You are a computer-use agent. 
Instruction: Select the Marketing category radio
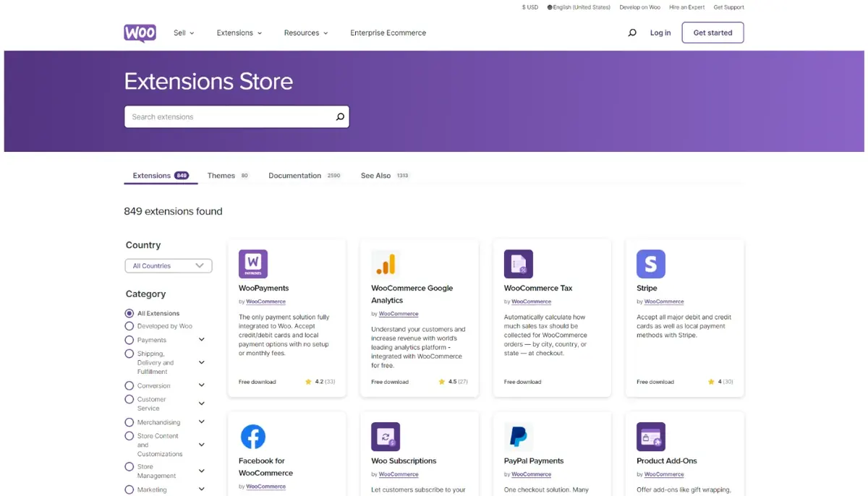(129, 489)
